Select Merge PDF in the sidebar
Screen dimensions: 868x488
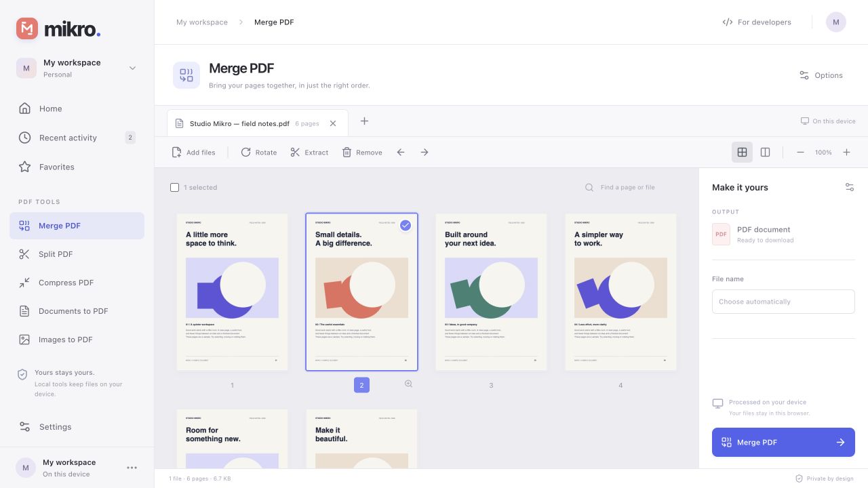click(77, 226)
